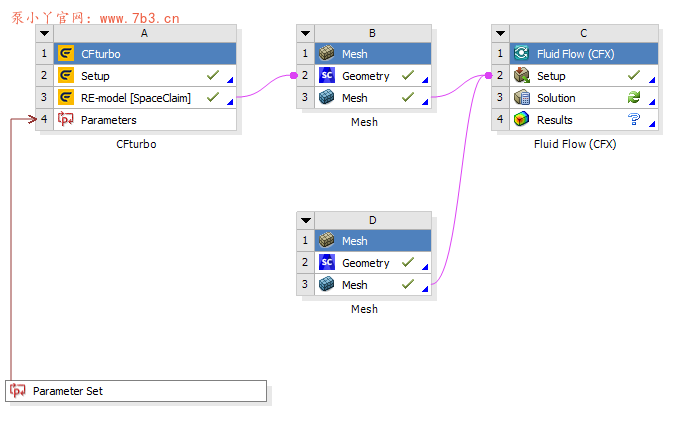Click SpaceClaim Geometry icon in system B

point(327,75)
